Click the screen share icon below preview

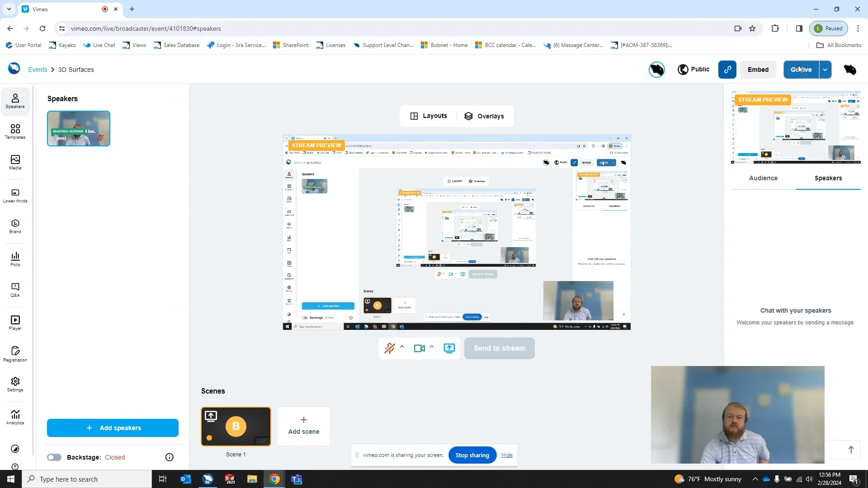[x=449, y=348]
